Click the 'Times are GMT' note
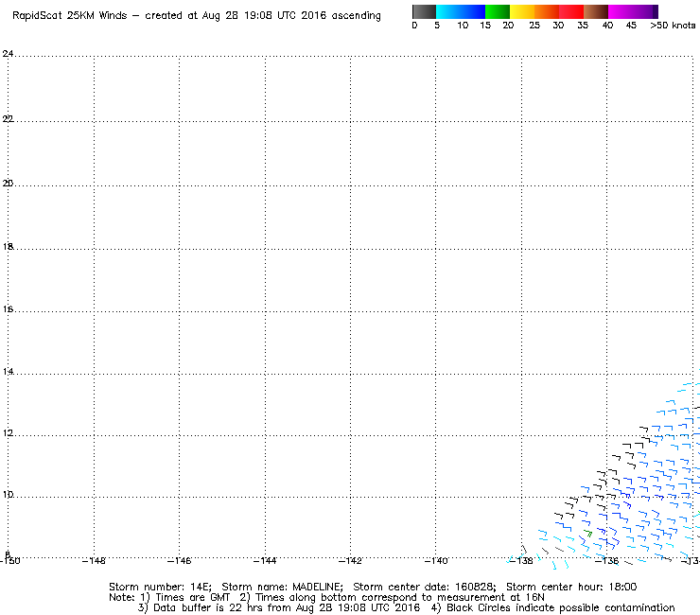 (192, 598)
